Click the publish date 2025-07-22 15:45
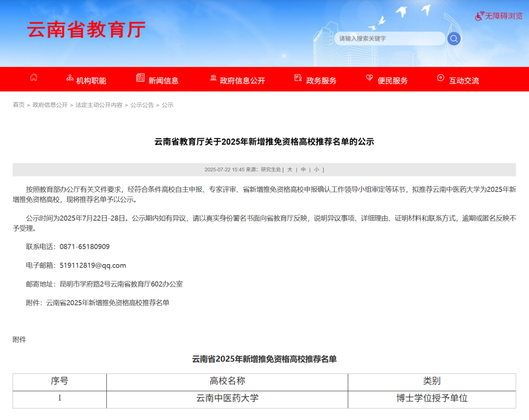 coord(224,170)
